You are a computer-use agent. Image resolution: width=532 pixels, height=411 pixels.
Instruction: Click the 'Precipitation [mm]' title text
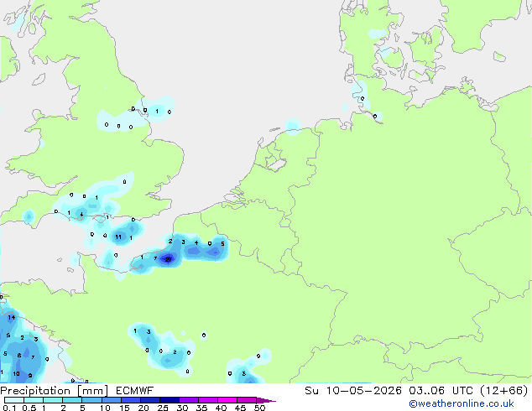click(55, 391)
